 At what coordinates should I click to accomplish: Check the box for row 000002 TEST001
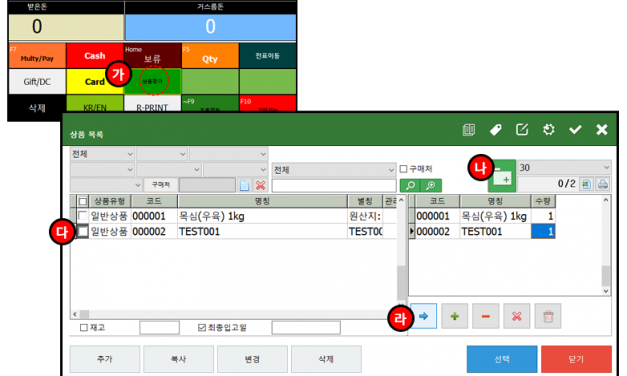(x=83, y=231)
